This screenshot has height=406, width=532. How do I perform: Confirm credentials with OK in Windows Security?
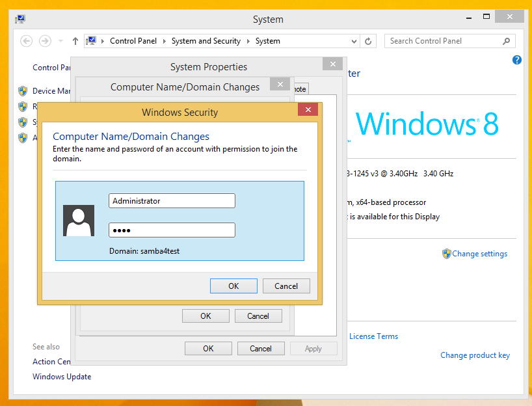(x=233, y=286)
